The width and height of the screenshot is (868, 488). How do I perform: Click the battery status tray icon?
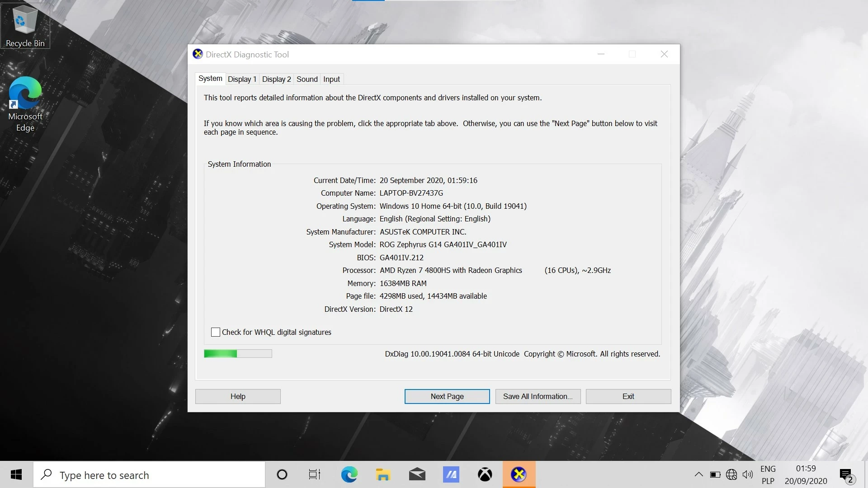point(715,475)
